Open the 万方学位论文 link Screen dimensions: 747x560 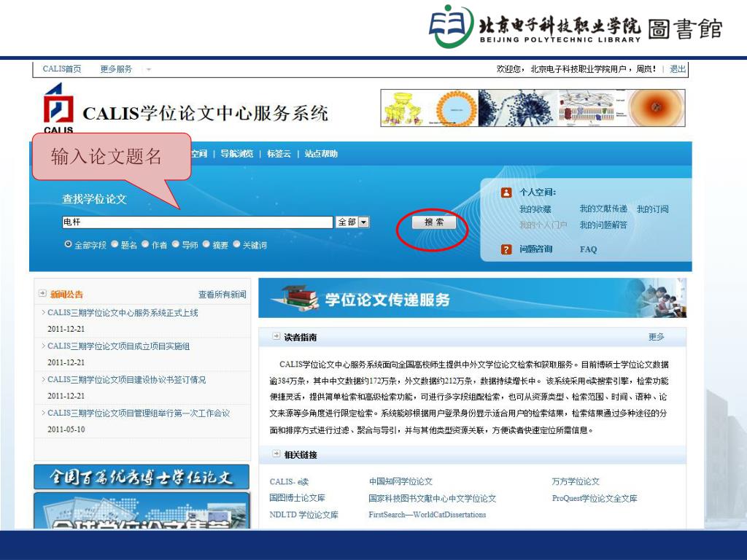tap(576, 481)
